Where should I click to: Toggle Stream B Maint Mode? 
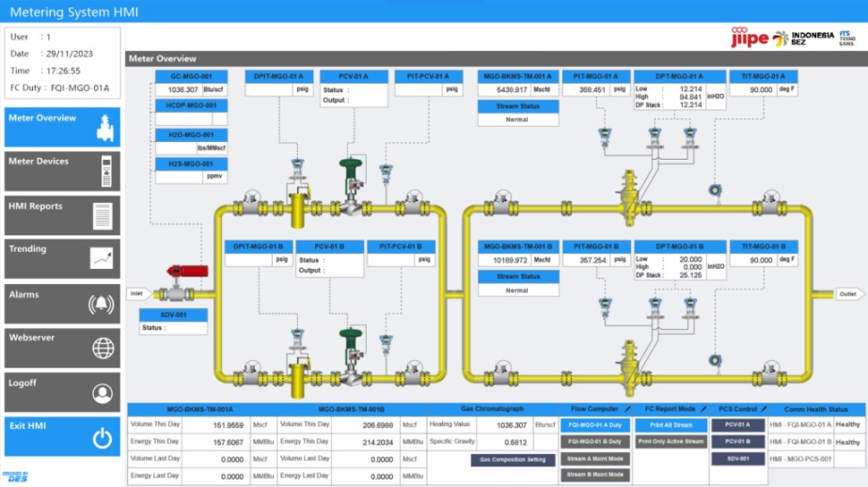click(595, 475)
